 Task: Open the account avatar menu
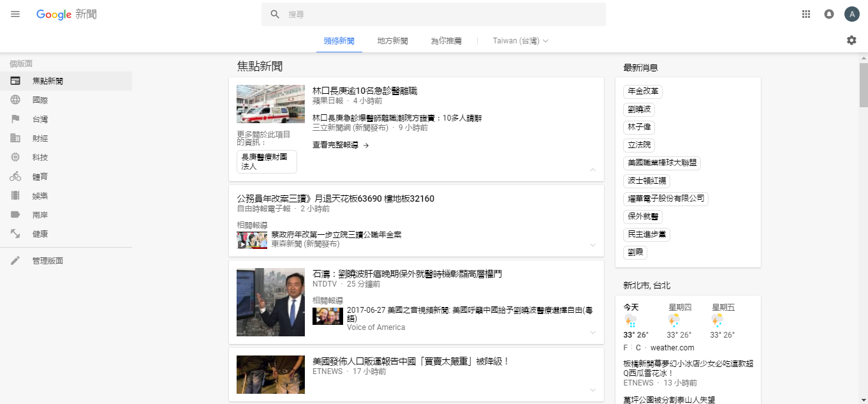[852, 14]
